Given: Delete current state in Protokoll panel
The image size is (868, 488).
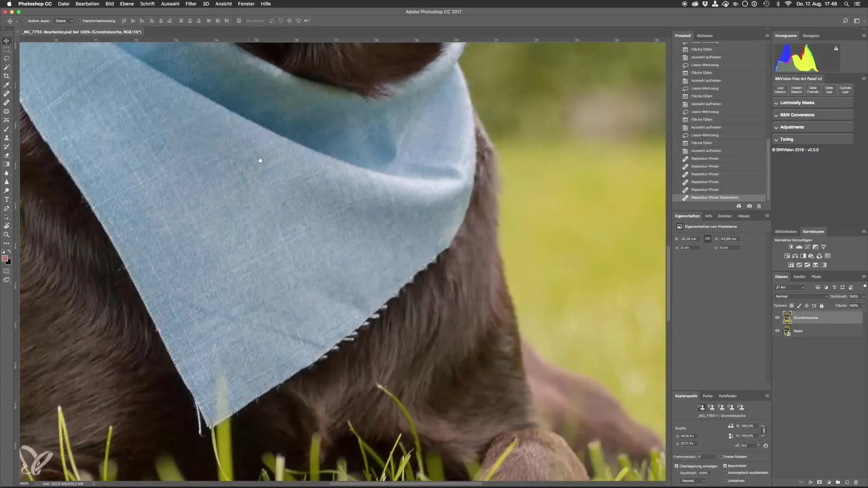Looking at the screenshot, I should click(759, 206).
